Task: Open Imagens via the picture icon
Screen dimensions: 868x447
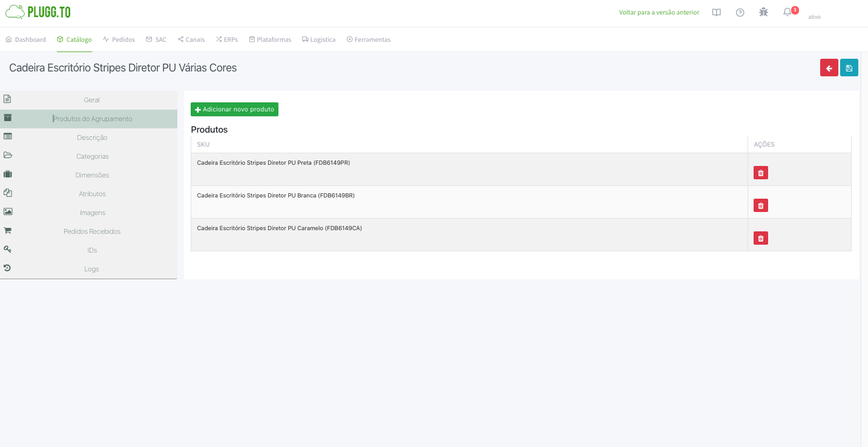Action: click(x=92, y=213)
